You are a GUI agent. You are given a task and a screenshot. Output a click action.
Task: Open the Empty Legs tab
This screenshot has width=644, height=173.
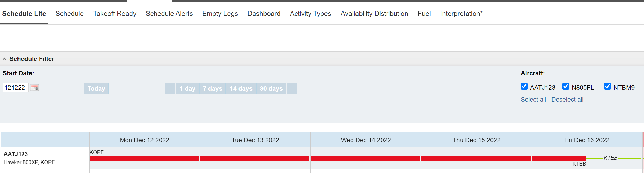click(x=220, y=14)
